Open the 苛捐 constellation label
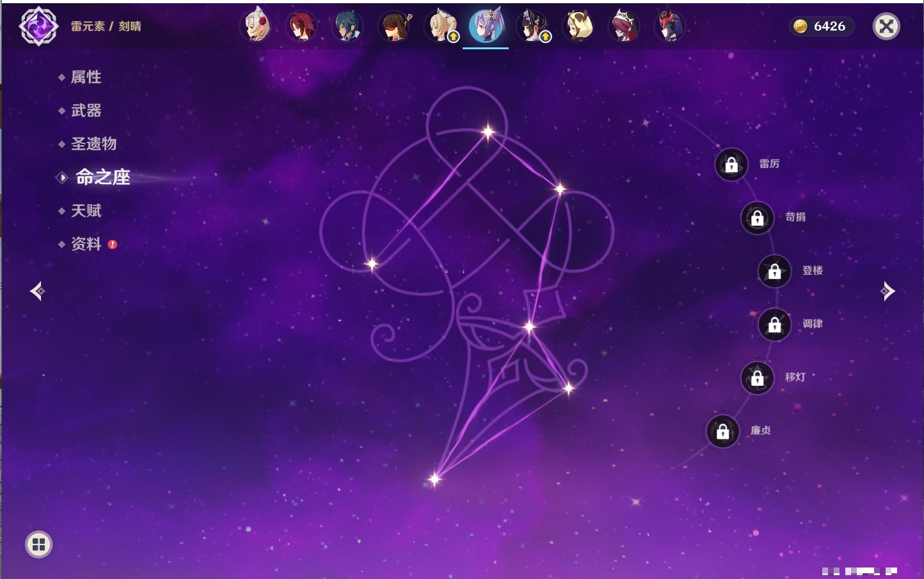 click(x=795, y=217)
